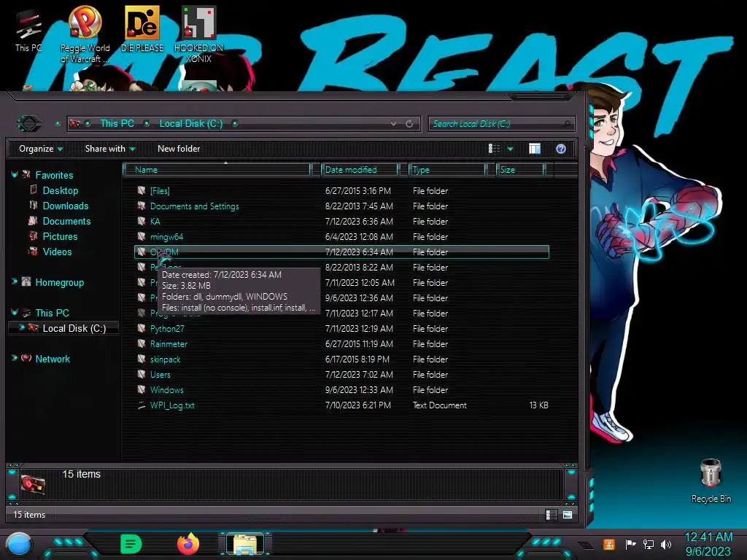The image size is (747, 560).
Task: Sort by Date modified column header
Action: pyautogui.click(x=360, y=169)
